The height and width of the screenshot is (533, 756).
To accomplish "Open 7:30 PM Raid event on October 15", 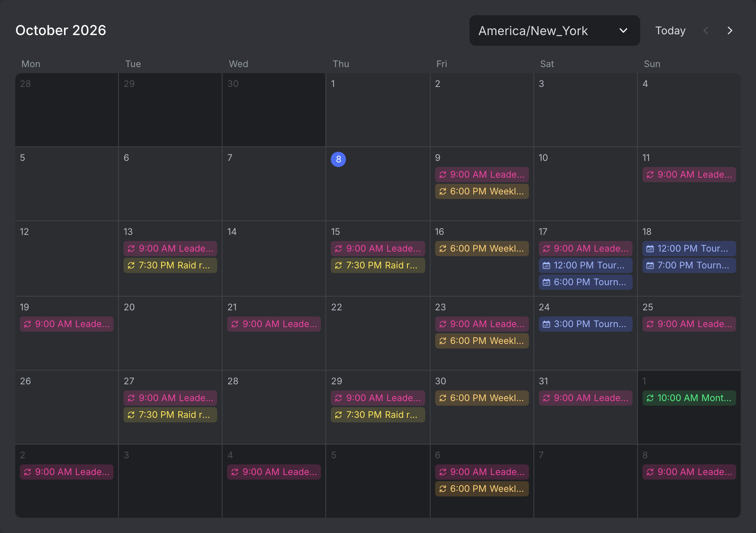I will coord(378,265).
